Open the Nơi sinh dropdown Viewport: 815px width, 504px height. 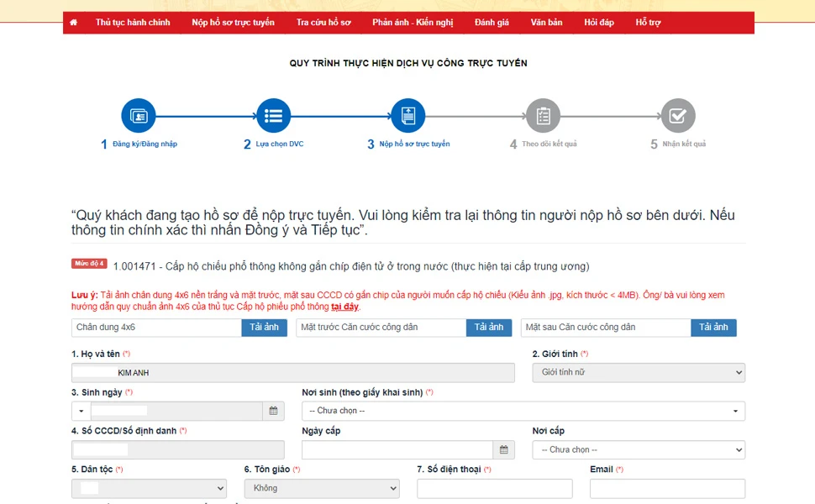point(523,411)
